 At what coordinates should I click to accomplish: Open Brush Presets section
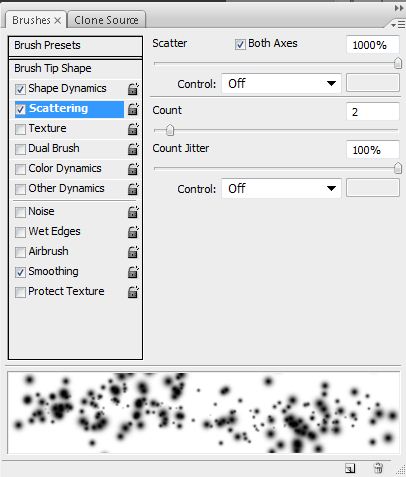pyautogui.click(x=75, y=45)
